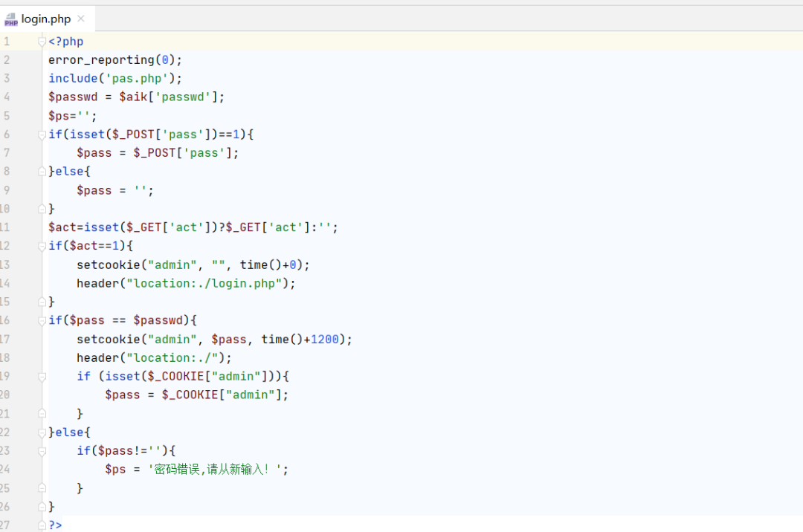Click the setcookie call with time()+1200
This screenshot has width=803, height=532.
(215, 339)
